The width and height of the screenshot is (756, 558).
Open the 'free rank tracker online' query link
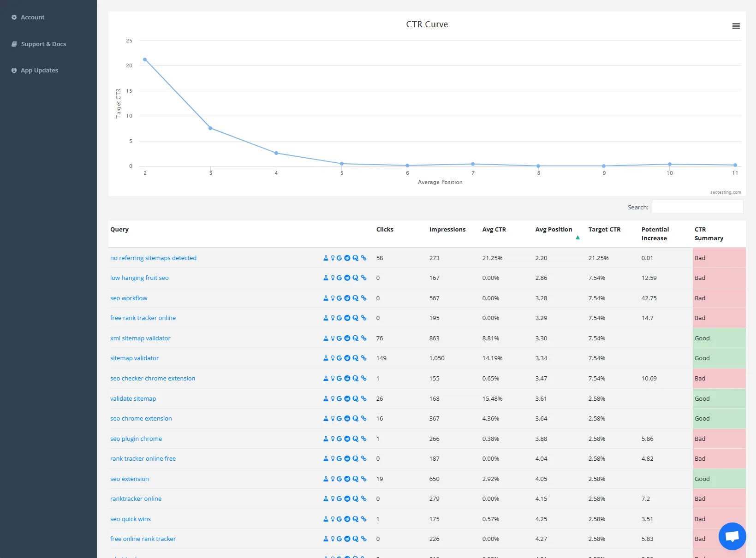tap(143, 318)
